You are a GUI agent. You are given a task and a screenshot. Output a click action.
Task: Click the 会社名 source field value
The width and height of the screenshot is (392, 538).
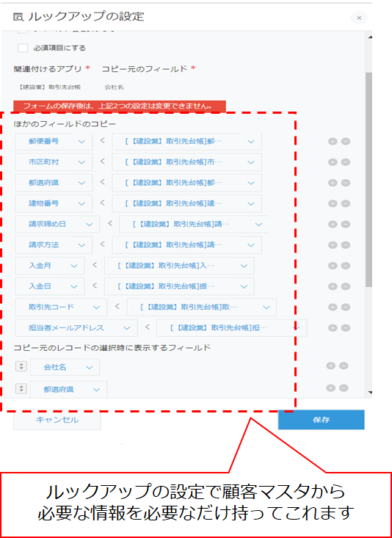[114, 87]
